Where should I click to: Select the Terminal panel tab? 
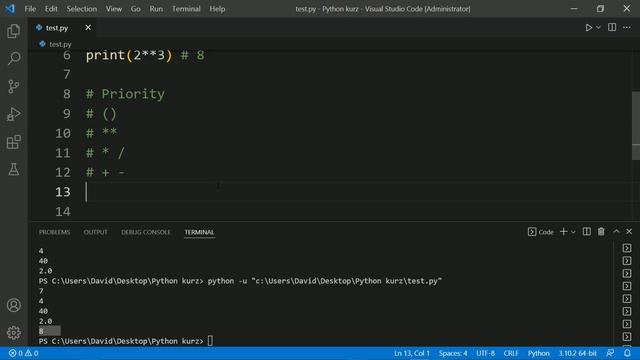pos(199,232)
